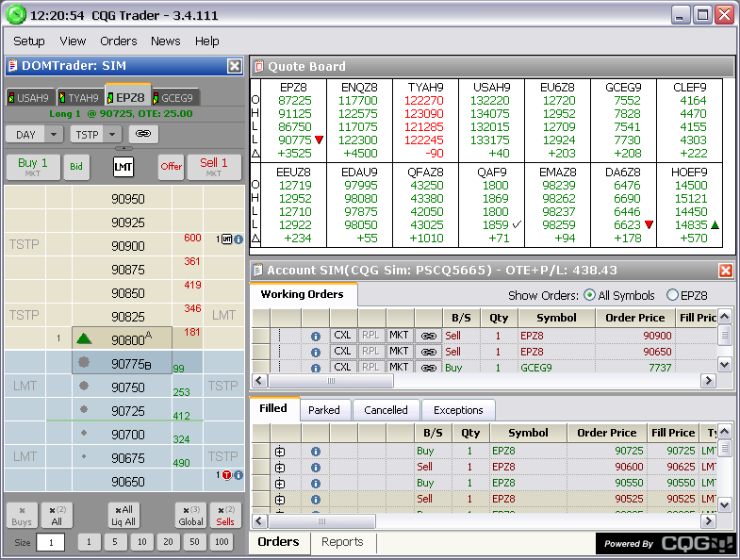Click the LMT order marker at price 90900
Screen dimensions: 740x560
226,239
